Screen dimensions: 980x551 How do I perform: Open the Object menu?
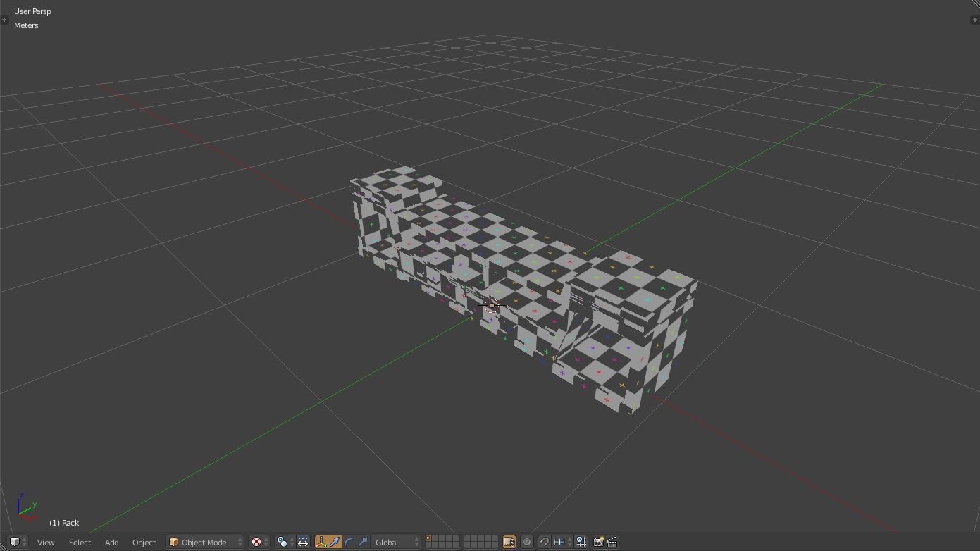coord(144,543)
